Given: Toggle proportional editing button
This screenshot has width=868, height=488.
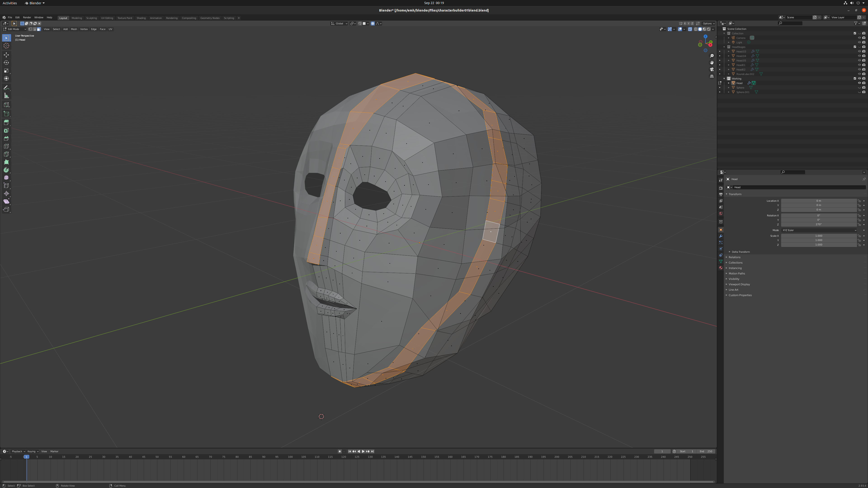Looking at the screenshot, I should pyautogui.click(x=373, y=23).
